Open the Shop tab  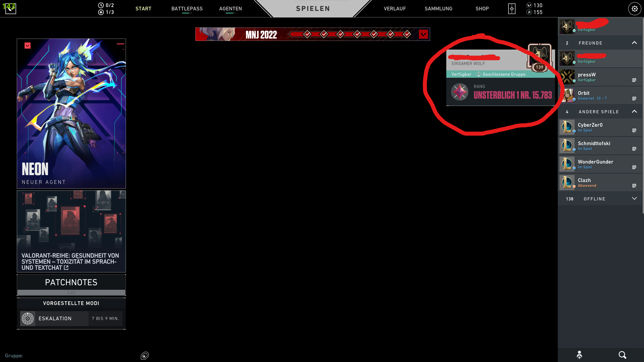[482, 9]
